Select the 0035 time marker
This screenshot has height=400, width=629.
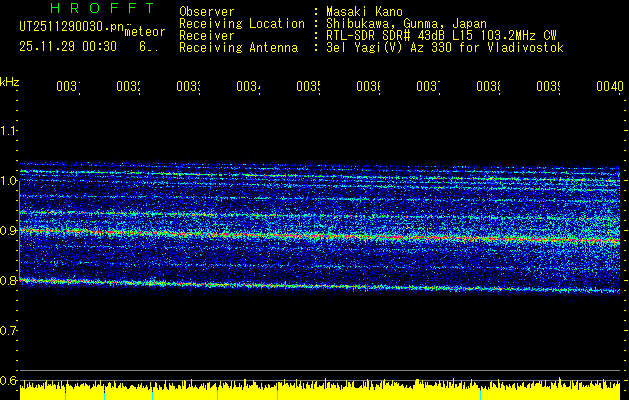[308, 86]
